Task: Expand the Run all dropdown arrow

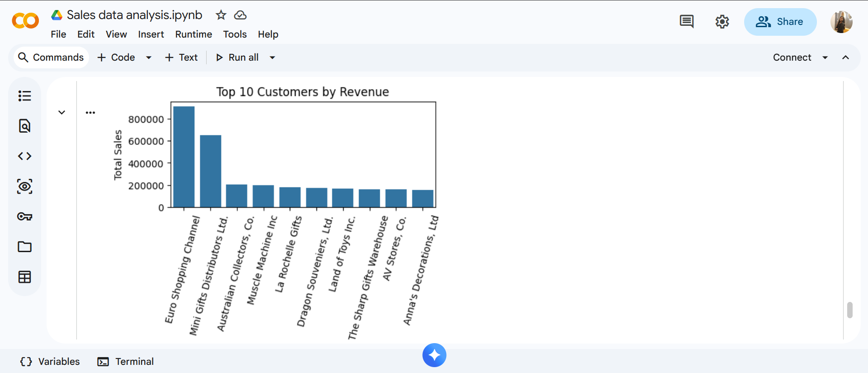Action: tap(272, 57)
